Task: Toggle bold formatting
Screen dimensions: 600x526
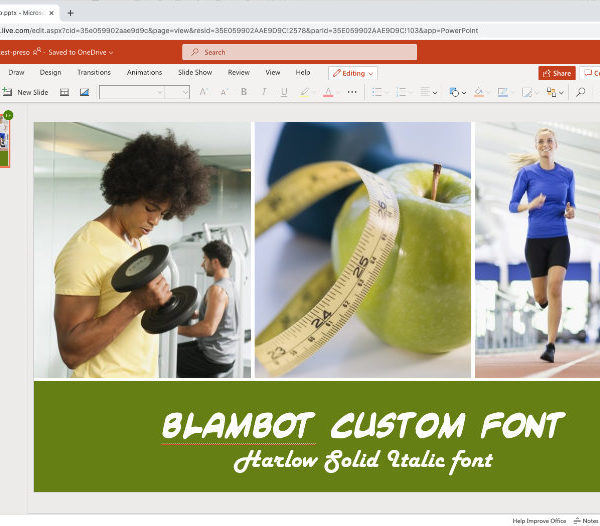Action: (244, 92)
